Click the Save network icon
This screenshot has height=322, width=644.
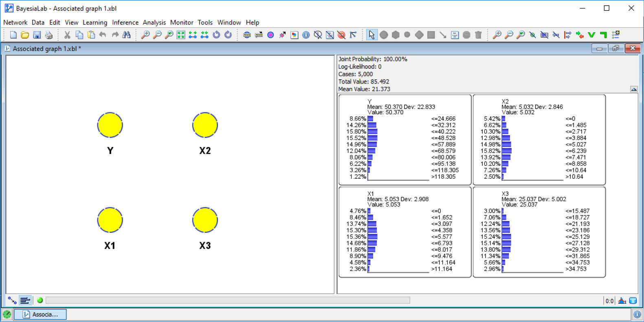[x=37, y=35]
